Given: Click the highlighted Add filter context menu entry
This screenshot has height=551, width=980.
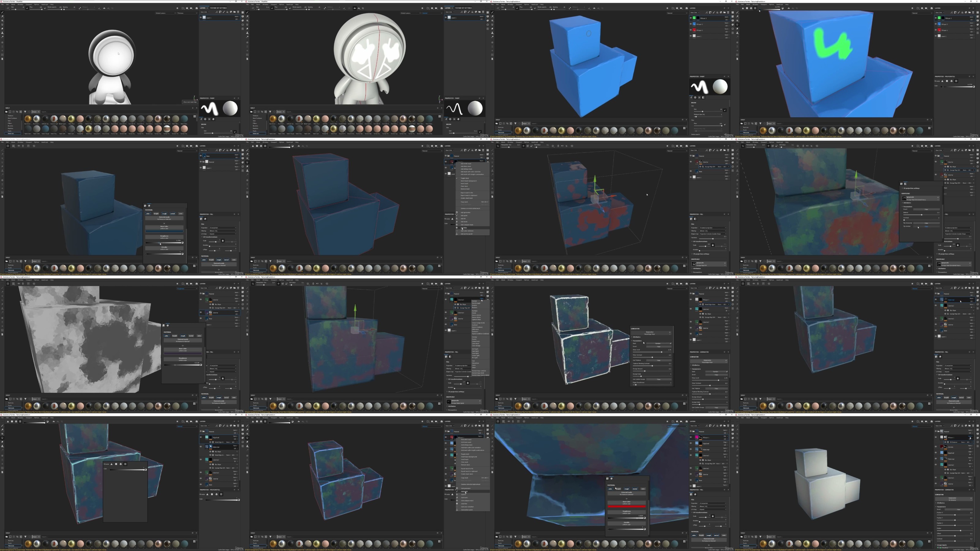Looking at the screenshot, I should coord(473,228).
